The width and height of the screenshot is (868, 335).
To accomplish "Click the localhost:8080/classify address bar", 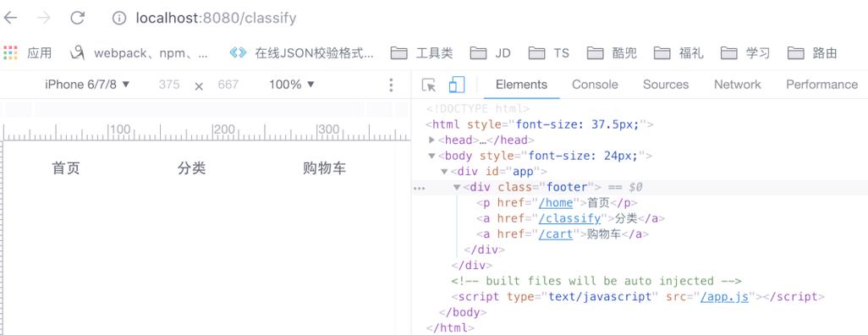I will click(217, 19).
